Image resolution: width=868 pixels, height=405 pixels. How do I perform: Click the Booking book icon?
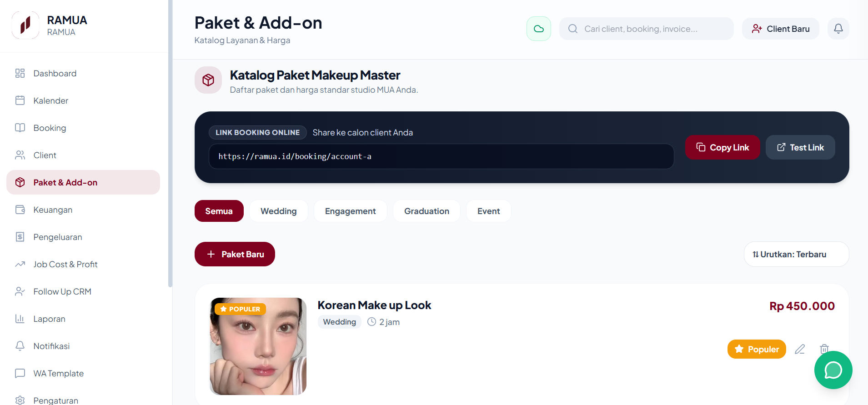(x=20, y=128)
